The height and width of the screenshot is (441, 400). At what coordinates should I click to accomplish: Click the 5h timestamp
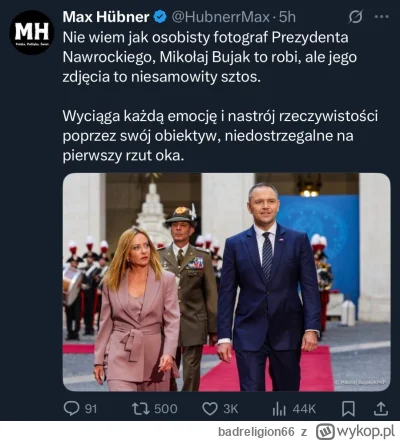pyautogui.click(x=287, y=17)
